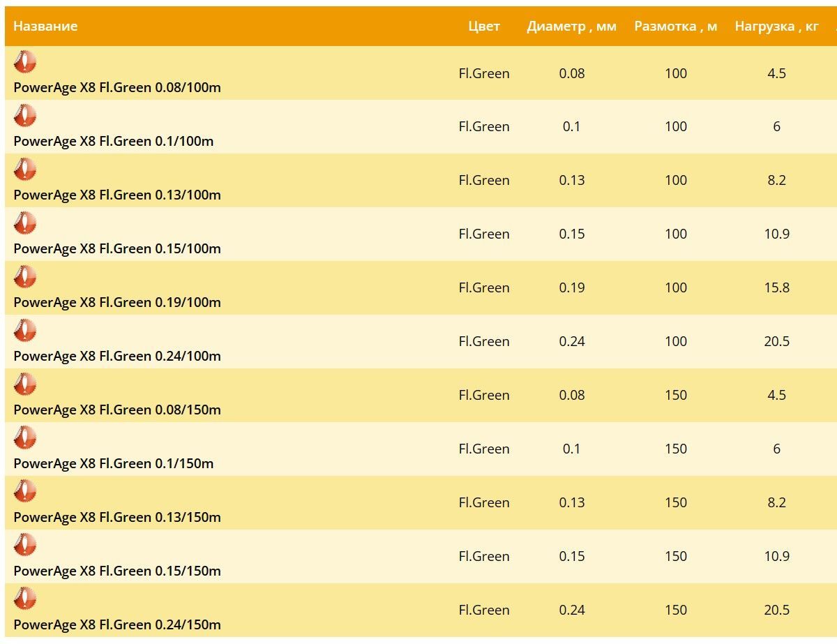Image resolution: width=837 pixels, height=644 pixels.
Task: Open PowerAge X8 Fl.Green 0.24/150m link
Action: click(117, 625)
